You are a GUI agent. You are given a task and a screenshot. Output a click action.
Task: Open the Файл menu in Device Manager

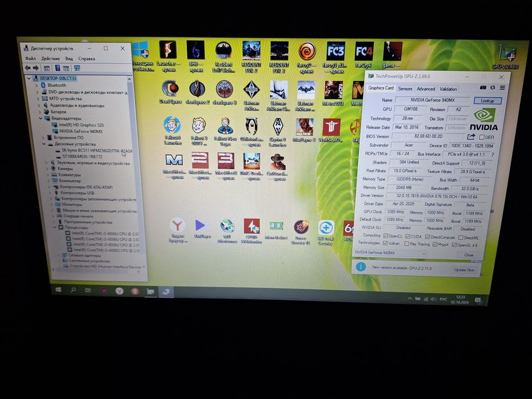(x=30, y=58)
